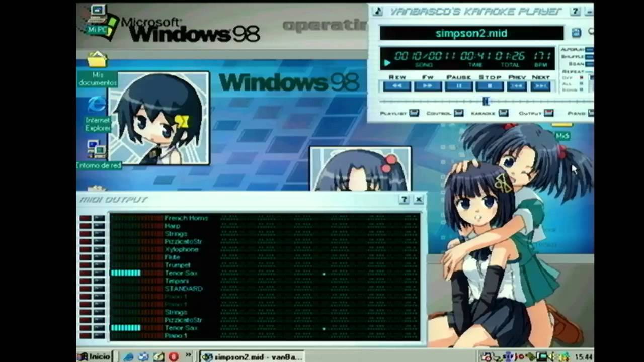Screen dimensions: 644x362
Task: Open Mi PC desktop icon
Action: 99,20
